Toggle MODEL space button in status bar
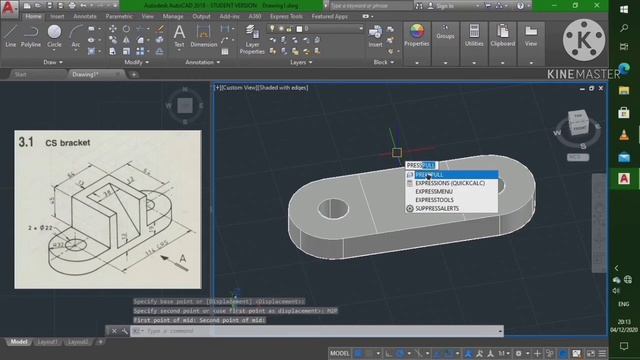 [x=340, y=353]
